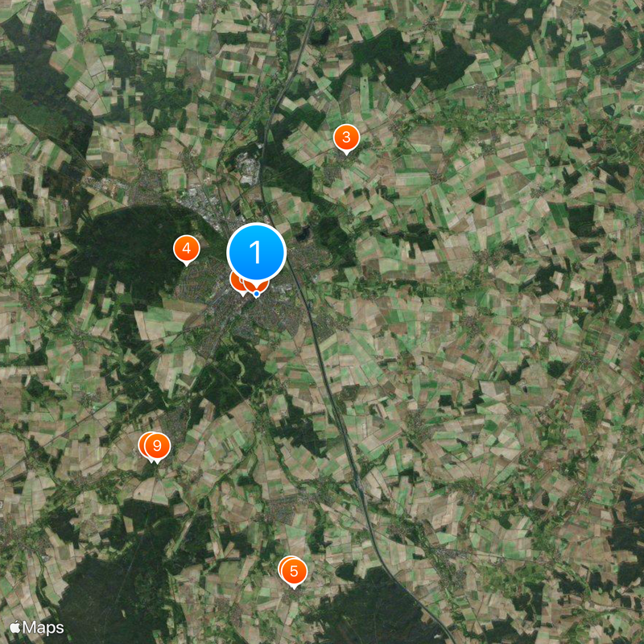Tap the orange pin right of the blue pin's tail
644x644 pixels.
click(263, 284)
